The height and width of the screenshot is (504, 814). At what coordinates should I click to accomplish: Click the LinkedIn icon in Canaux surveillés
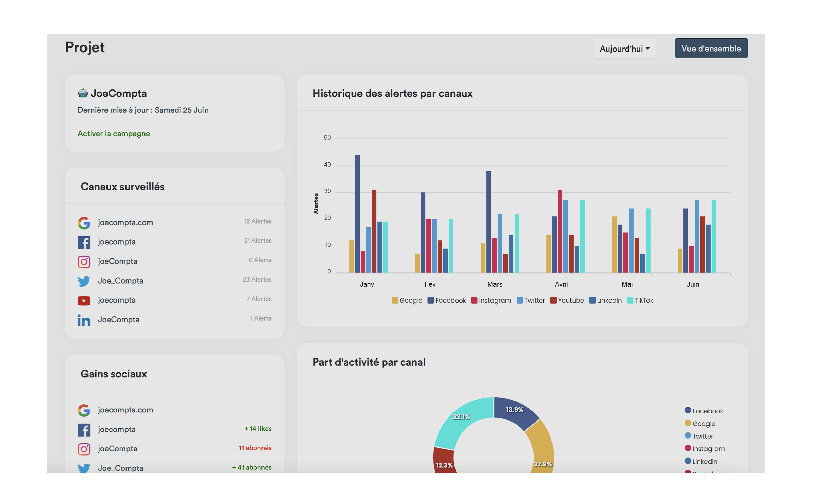(x=84, y=320)
